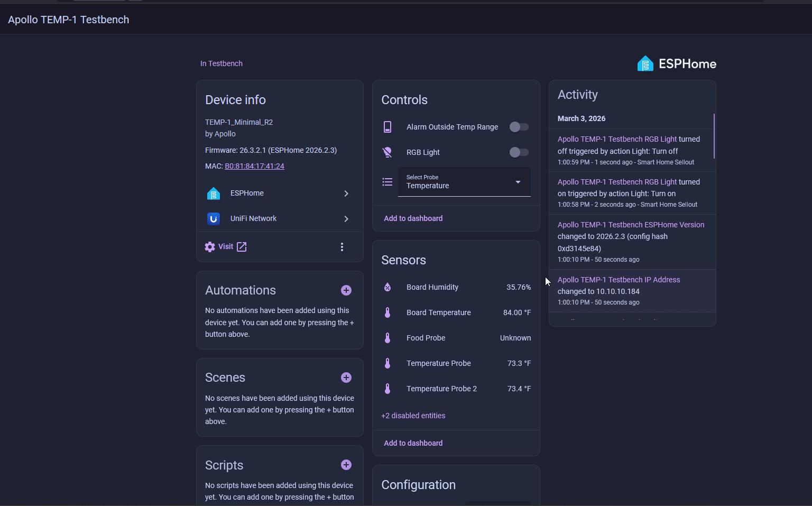Open the Temperature Probe 2 sensor row
Image resolution: width=812 pixels, height=506 pixels.
456,389
